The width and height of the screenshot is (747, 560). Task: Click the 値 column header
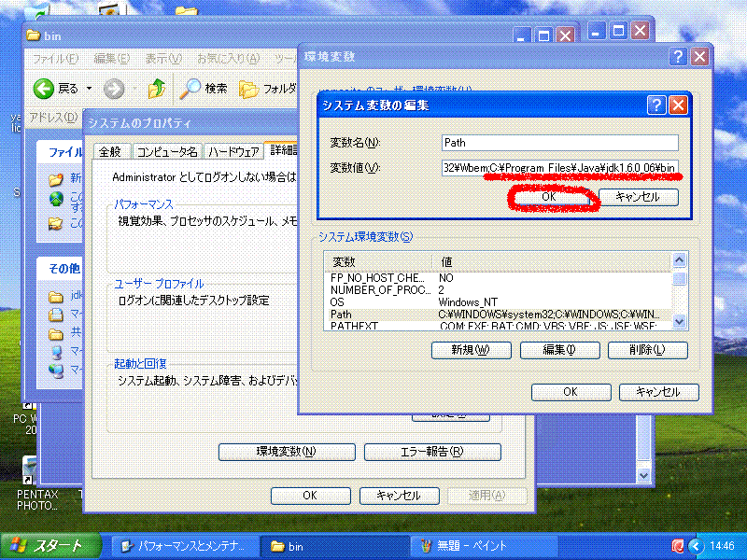pyautogui.click(x=552, y=262)
